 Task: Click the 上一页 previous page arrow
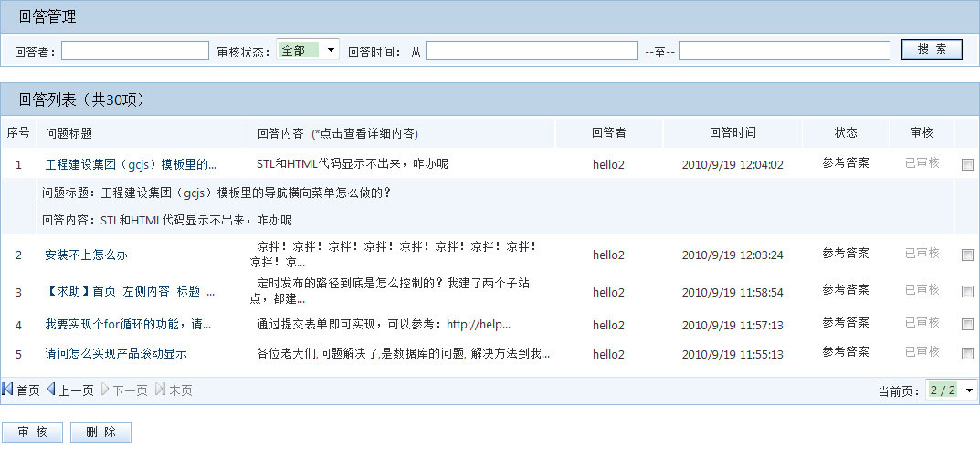(x=51, y=390)
